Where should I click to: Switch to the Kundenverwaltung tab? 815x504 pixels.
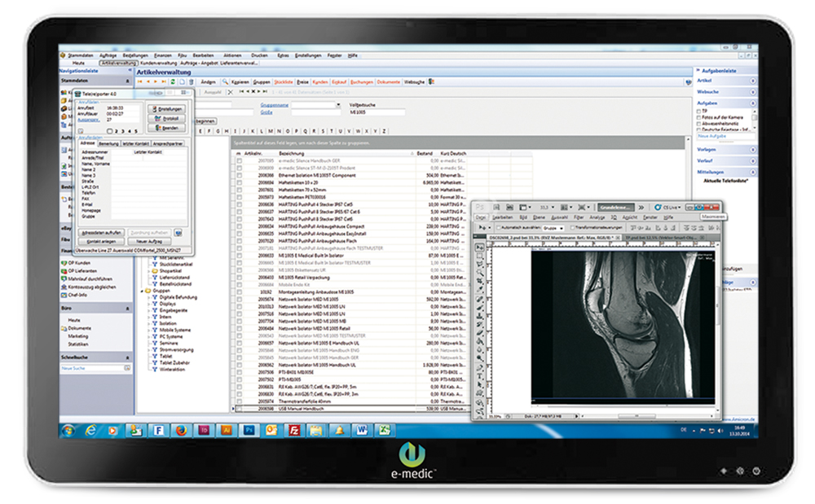pos(158,63)
